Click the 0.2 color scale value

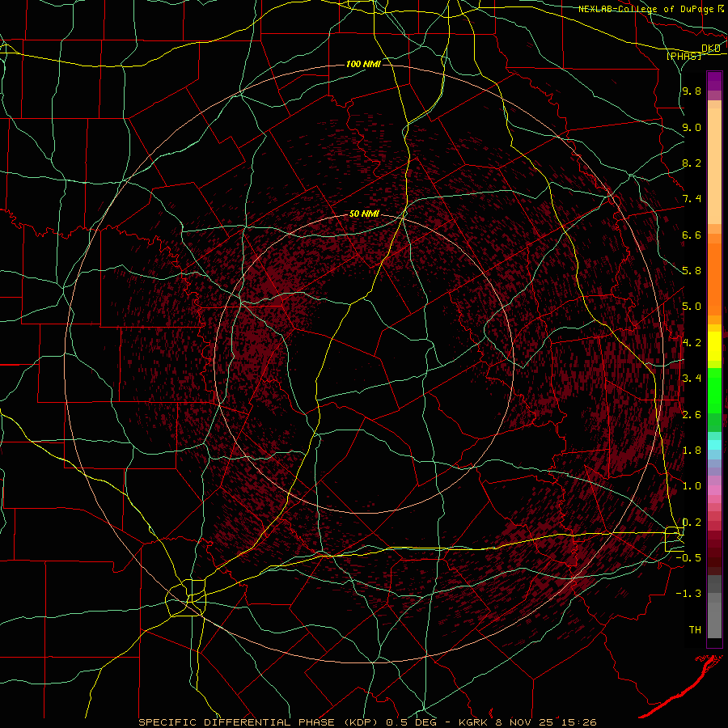[x=692, y=523]
